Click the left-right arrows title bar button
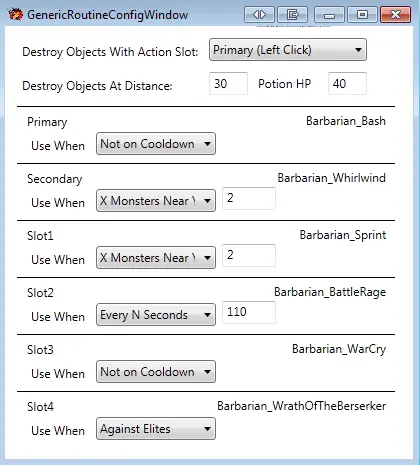This screenshot has width=420, height=465. pyautogui.click(x=259, y=15)
